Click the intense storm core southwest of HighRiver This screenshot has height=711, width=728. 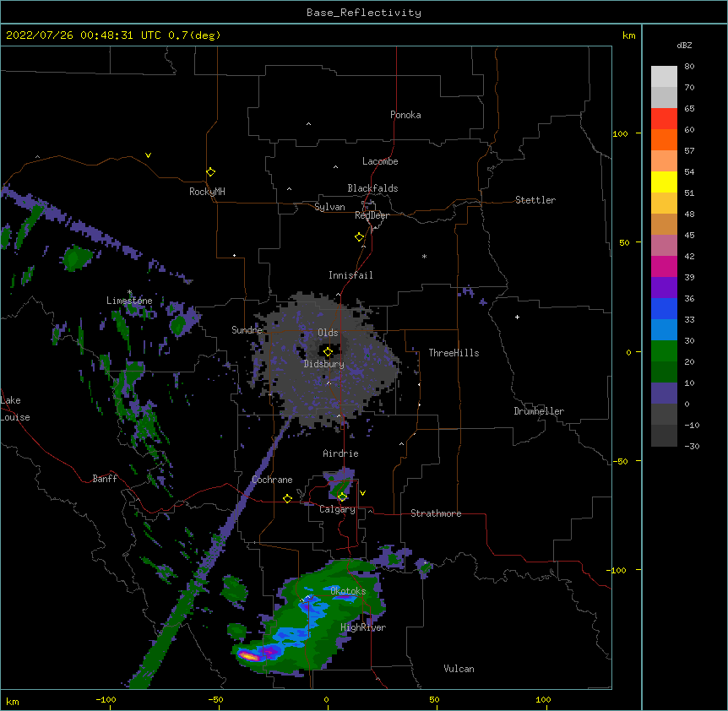(249, 656)
